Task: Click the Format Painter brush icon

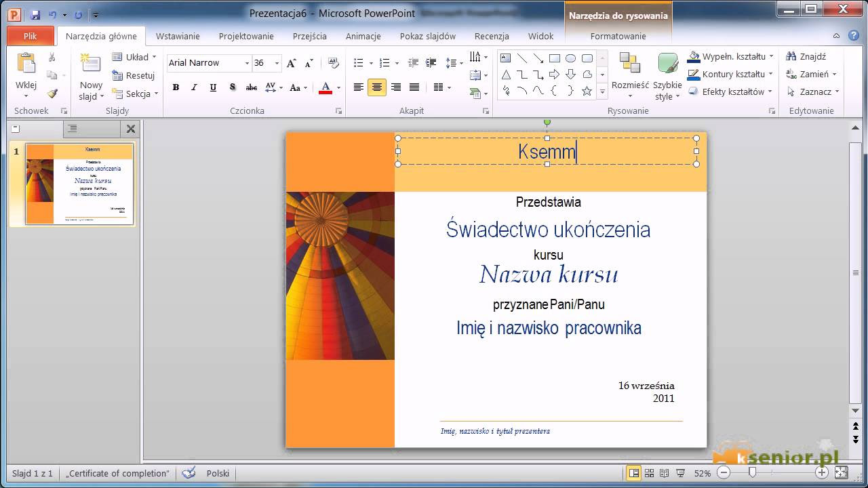Action: click(x=52, y=94)
